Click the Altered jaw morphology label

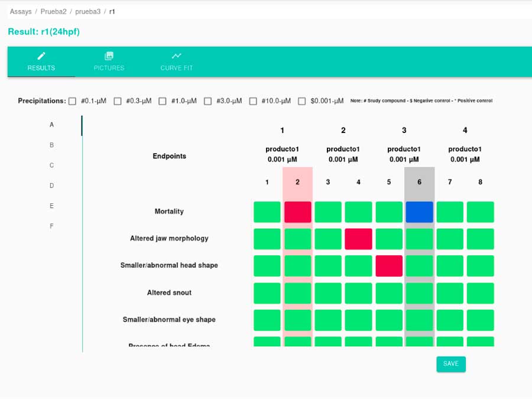pos(169,239)
